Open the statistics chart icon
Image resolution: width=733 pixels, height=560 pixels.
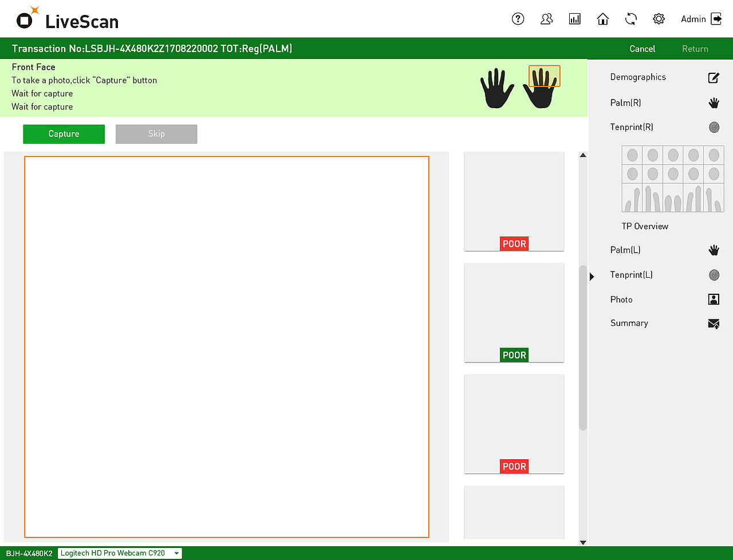click(x=574, y=19)
